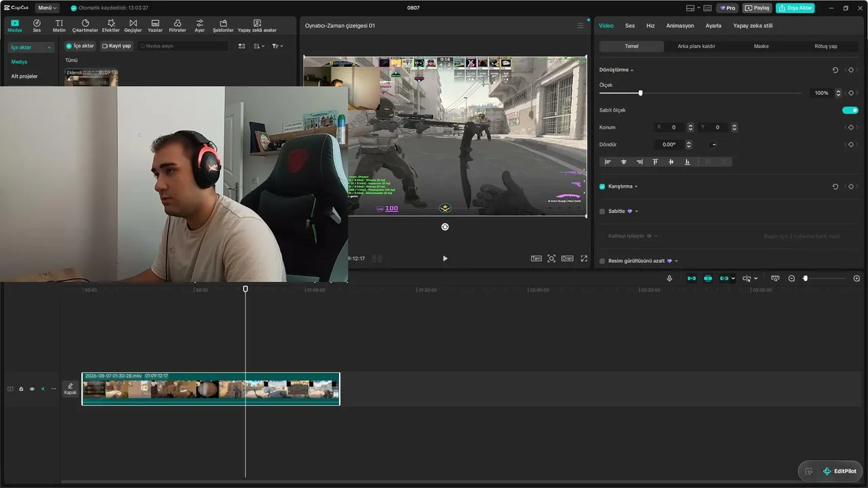The width and height of the screenshot is (868, 488).
Task: Open the Filtreler filters panel
Action: 177,26
